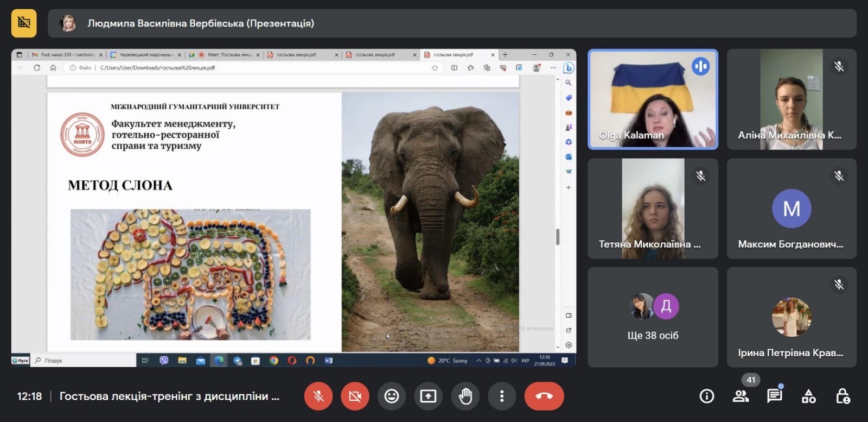
Task: Expand hidden system tray icons chevron
Action: [479, 361]
